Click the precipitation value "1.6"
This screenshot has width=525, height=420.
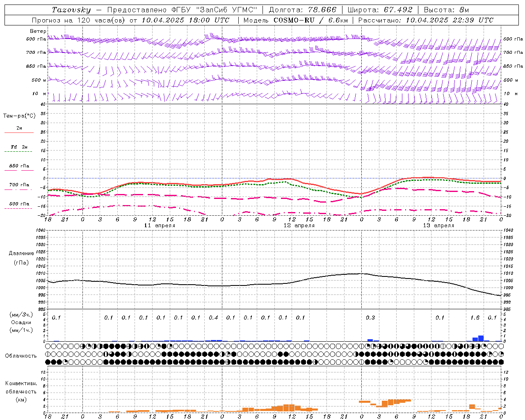click(475, 317)
